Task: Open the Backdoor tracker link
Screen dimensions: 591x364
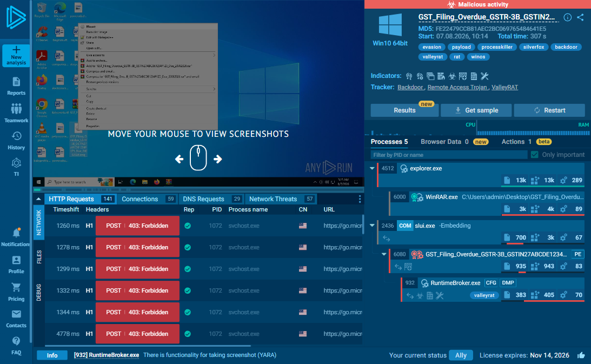Action: (410, 87)
